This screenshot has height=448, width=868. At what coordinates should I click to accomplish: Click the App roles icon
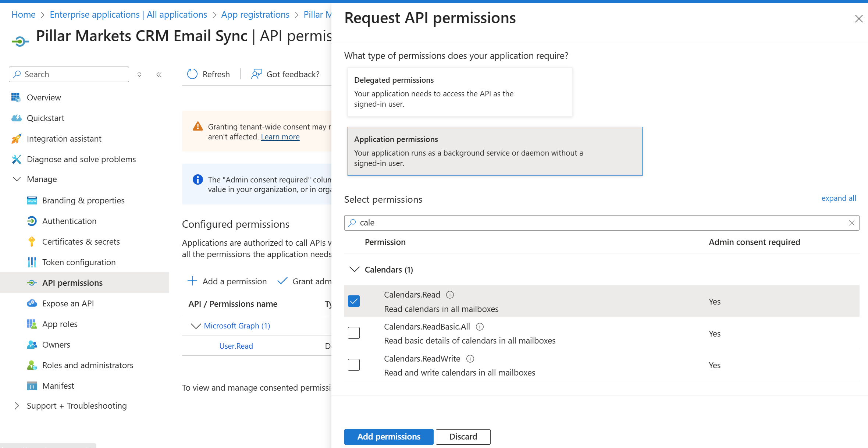tap(32, 324)
